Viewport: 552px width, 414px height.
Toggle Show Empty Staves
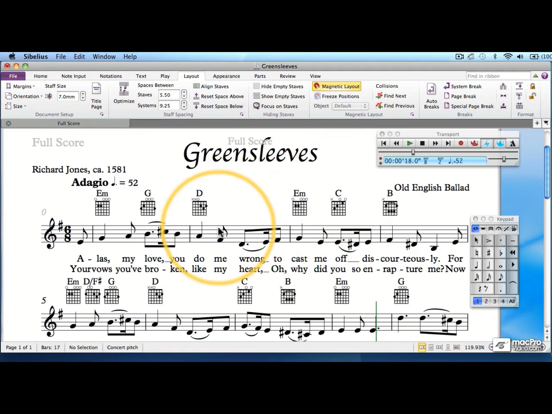coord(279,96)
